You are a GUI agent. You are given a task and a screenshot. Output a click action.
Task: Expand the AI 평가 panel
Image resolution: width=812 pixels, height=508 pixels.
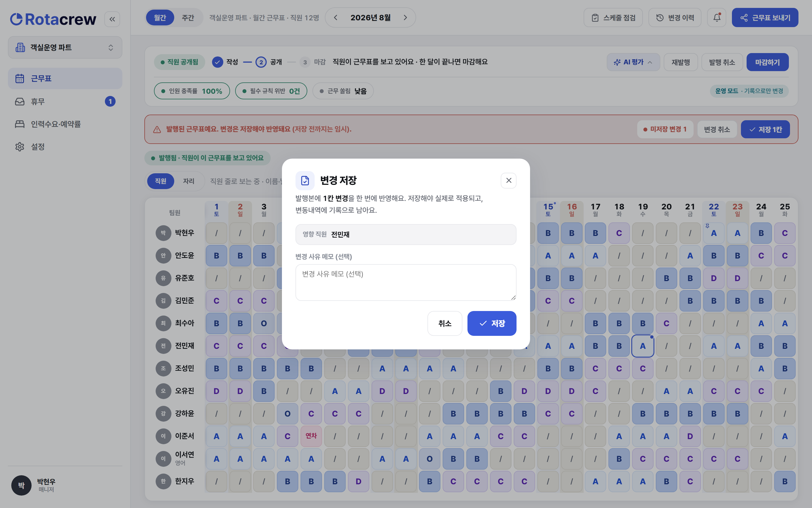click(633, 62)
